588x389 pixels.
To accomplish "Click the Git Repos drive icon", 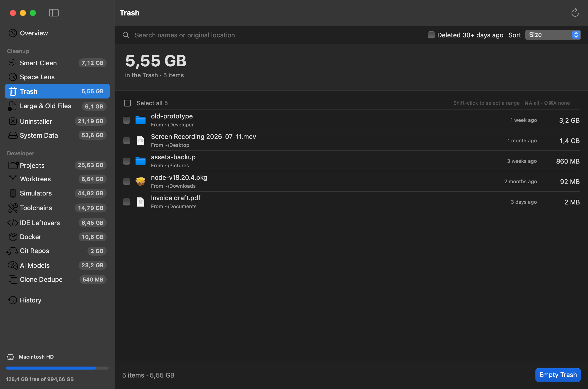I will point(12,251).
